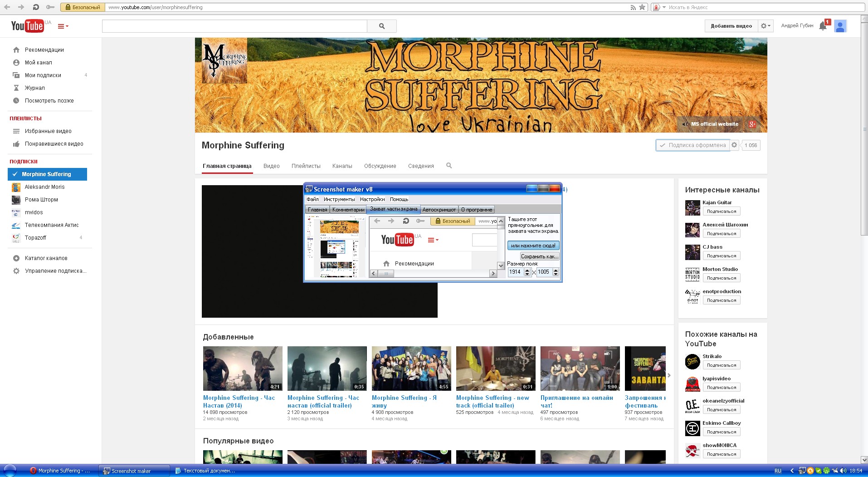Click the Google+ icon on the channel banner

pyautogui.click(x=752, y=124)
